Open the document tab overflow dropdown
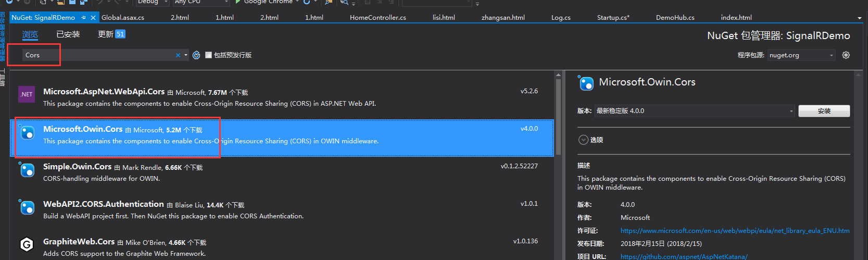This screenshot has height=260, width=868. coord(859,18)
